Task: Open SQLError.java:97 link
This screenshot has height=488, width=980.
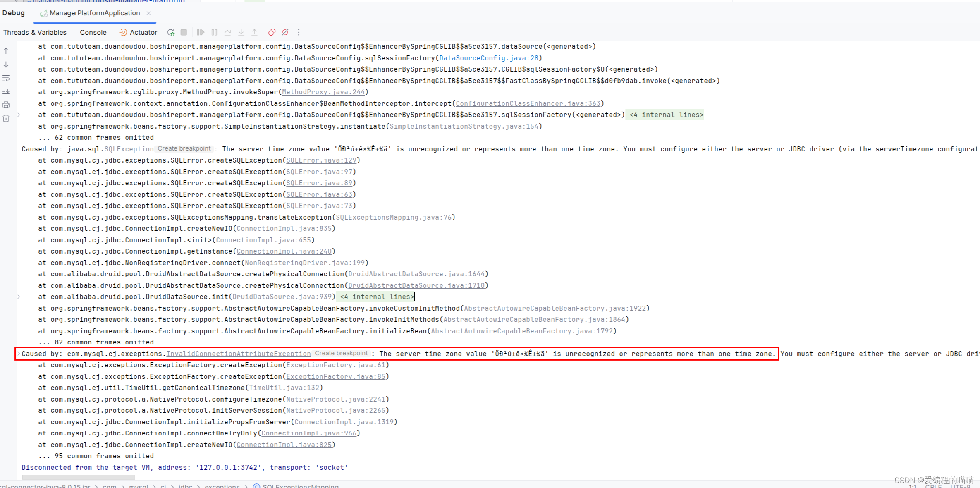Action: tap(319, 172)
